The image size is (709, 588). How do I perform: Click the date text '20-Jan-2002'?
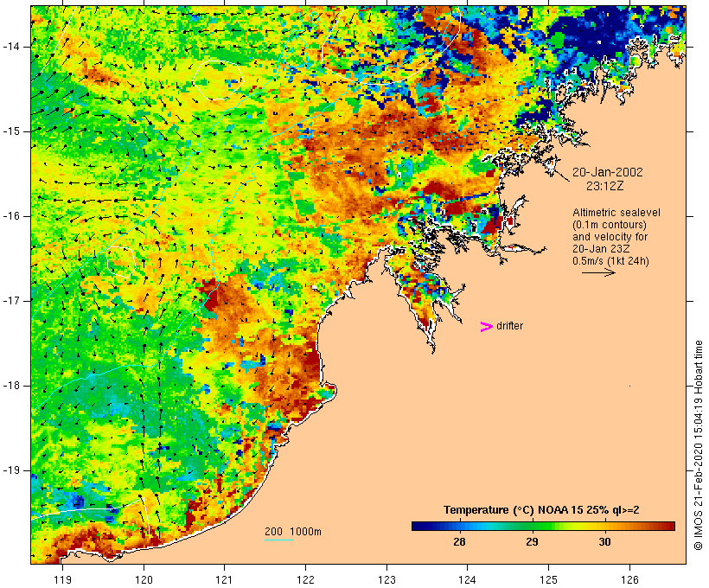point(607,172)
